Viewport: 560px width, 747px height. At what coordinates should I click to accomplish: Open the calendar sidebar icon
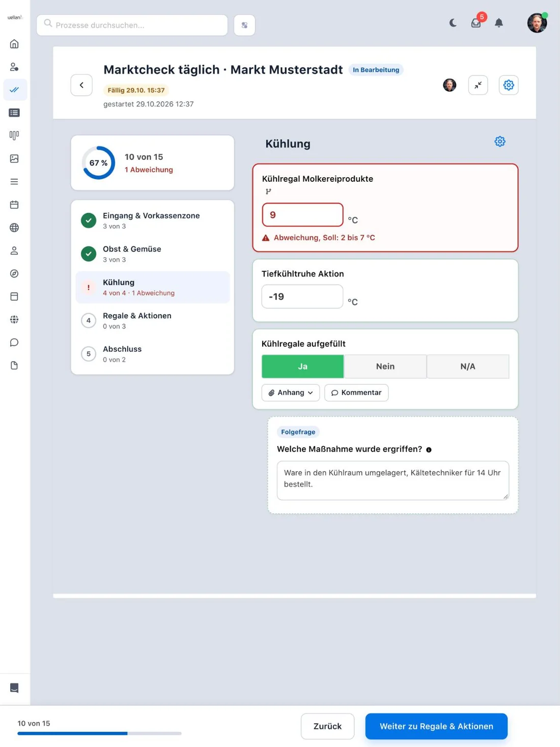pos(14,205)
